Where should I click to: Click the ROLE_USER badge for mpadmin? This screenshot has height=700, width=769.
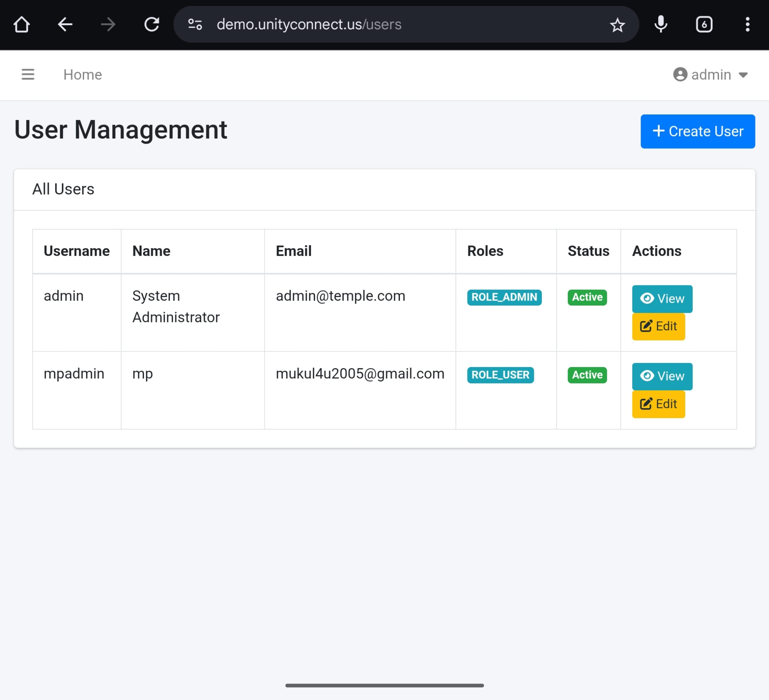[500, 375]
